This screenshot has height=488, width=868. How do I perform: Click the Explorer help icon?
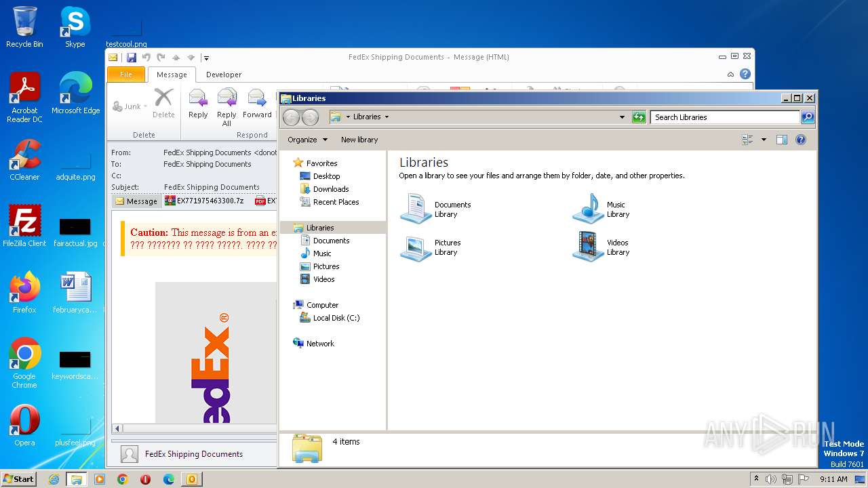800,140
